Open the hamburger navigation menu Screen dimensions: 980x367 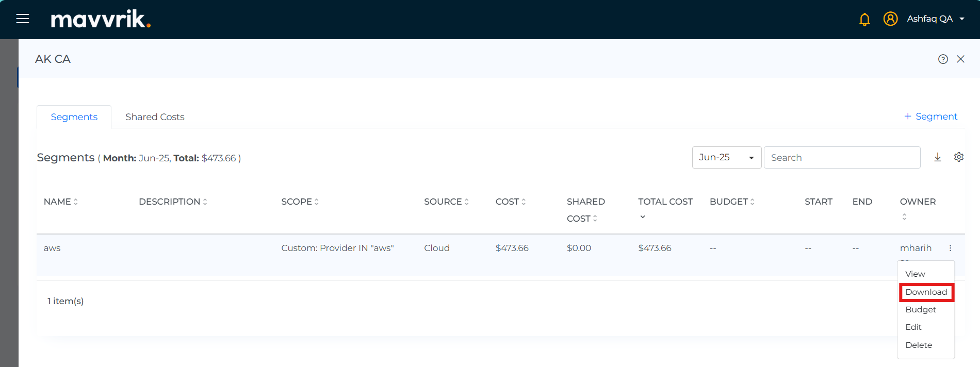23,19
